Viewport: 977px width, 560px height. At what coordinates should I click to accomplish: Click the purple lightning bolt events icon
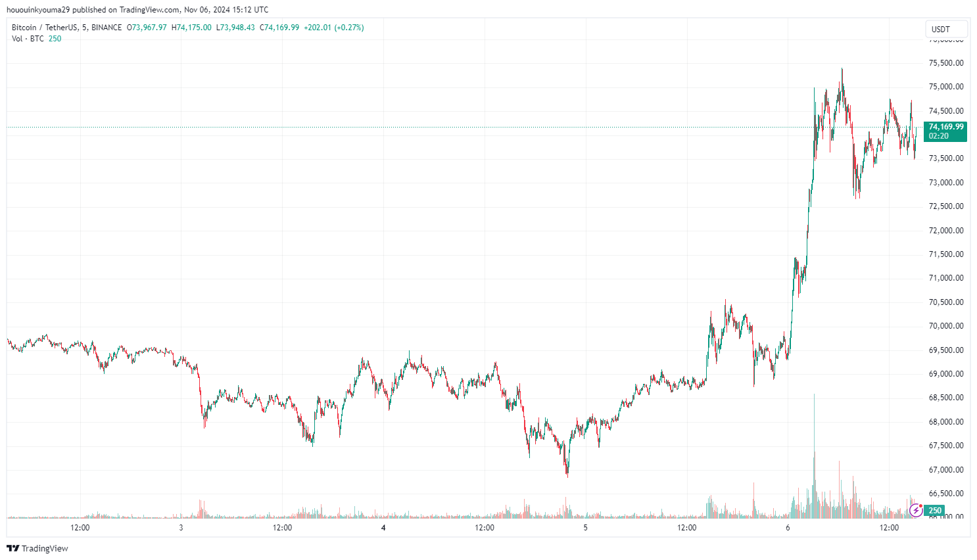click(916, 510)
